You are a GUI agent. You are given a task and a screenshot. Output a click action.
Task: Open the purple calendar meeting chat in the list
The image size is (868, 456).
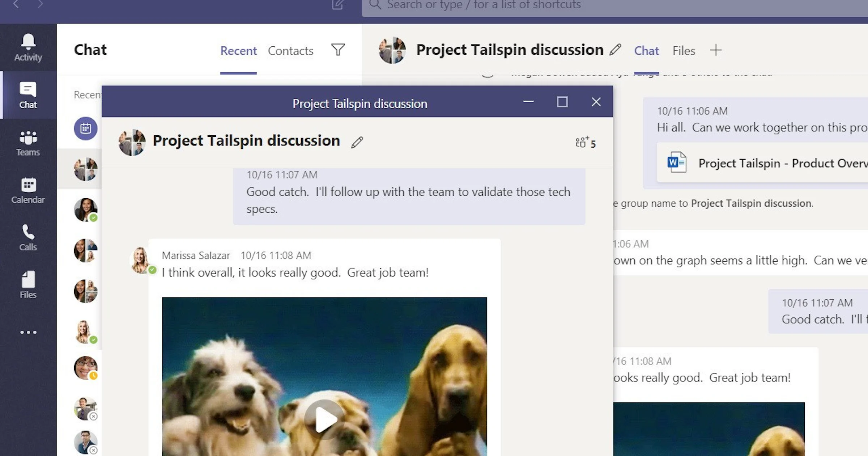point(86,128)
